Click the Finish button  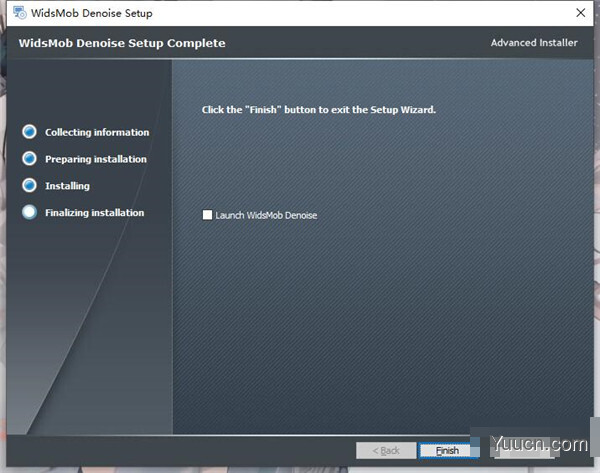pos(449,450)
